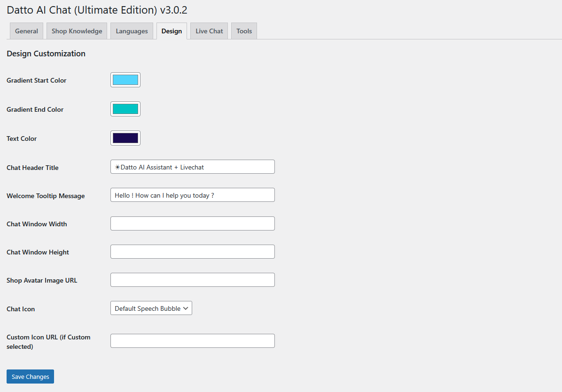The width and height of the screenshot is (562, 392).
Task: Open the Languages tab
Action: (x=132, y=31)
